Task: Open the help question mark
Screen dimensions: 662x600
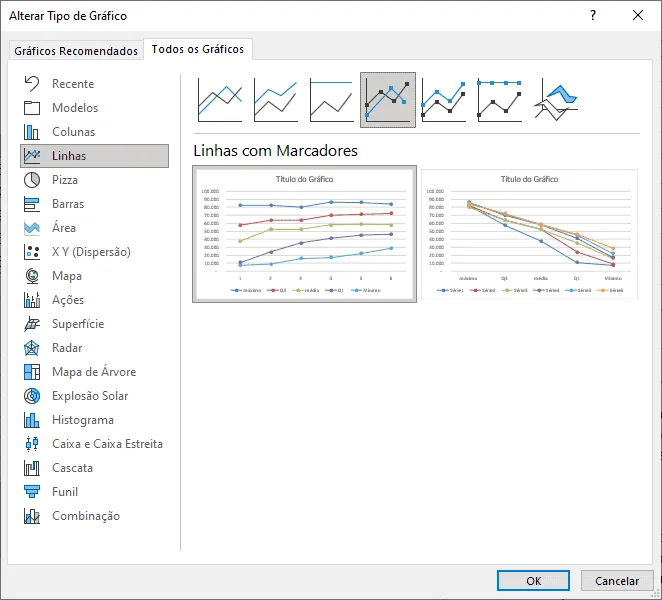Action: (x=593, y=16)
